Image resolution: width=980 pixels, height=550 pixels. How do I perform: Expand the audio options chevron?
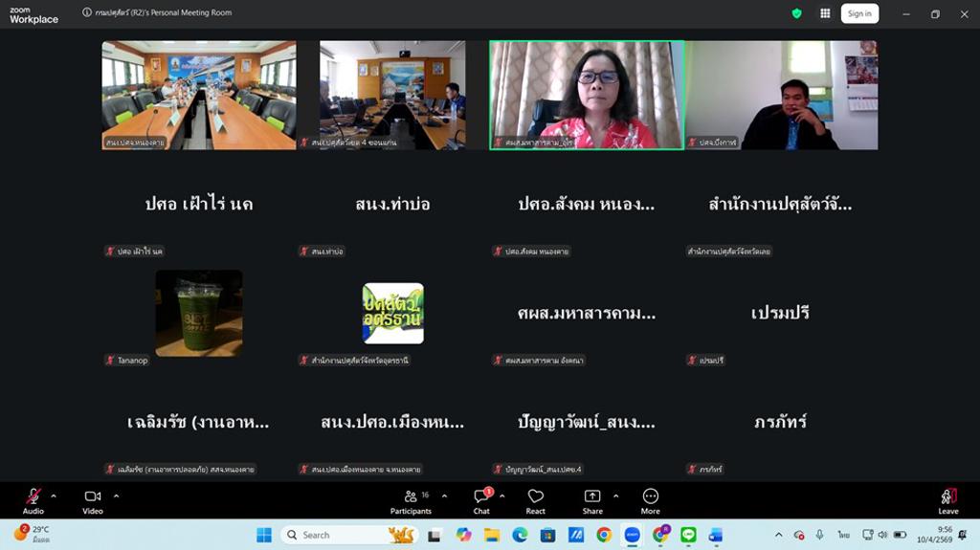tap(54, 495)
